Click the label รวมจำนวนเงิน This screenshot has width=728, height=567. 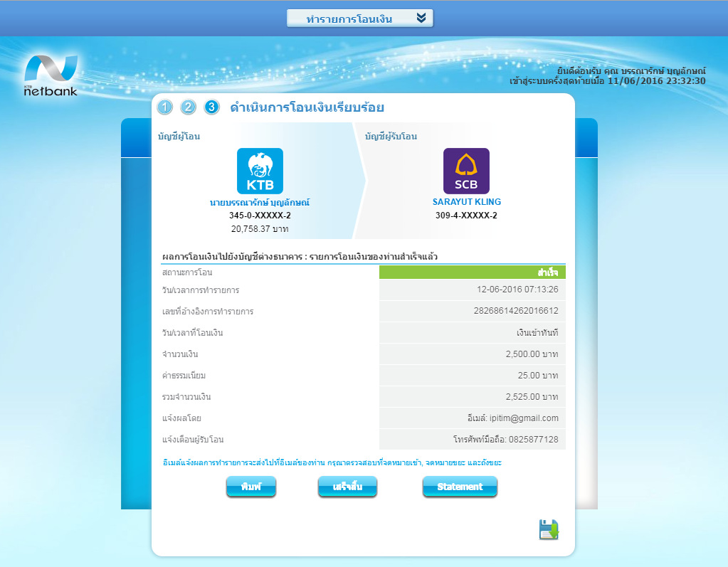tap(186, 397)
